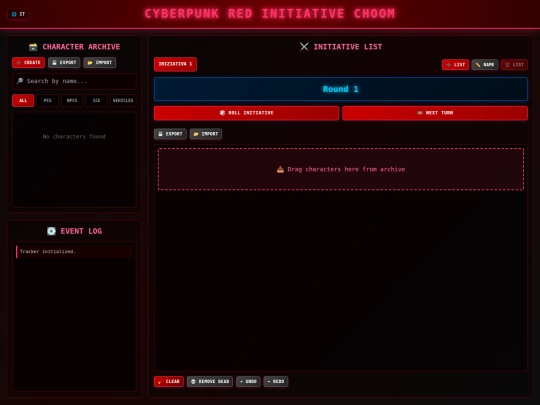Advance with the NEXT TURN button
The image size is (540, 405).
click(x=435, y=113)
